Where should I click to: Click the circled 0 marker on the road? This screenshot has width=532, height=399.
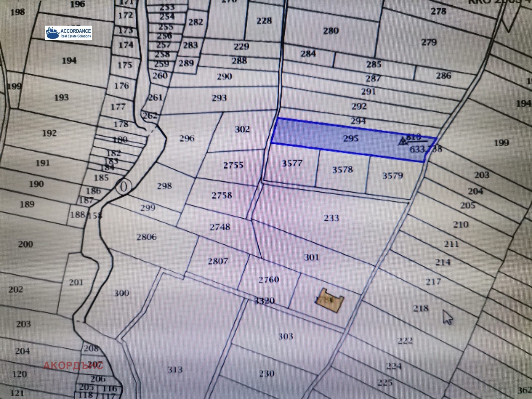pos(123,187)
